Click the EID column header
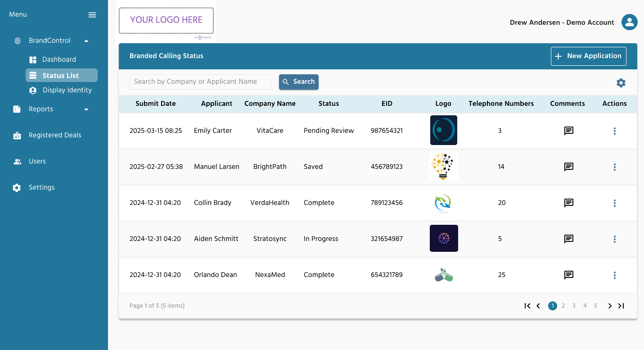 coord(387,104)
